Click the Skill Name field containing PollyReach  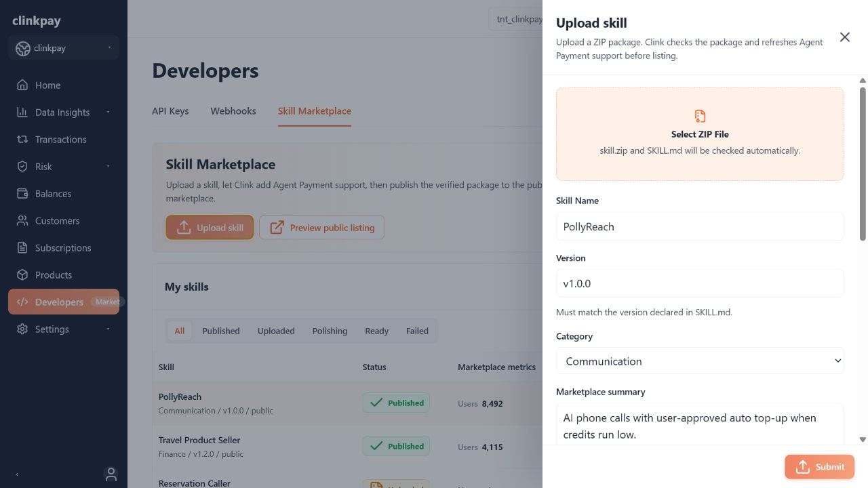coord(700,226)
